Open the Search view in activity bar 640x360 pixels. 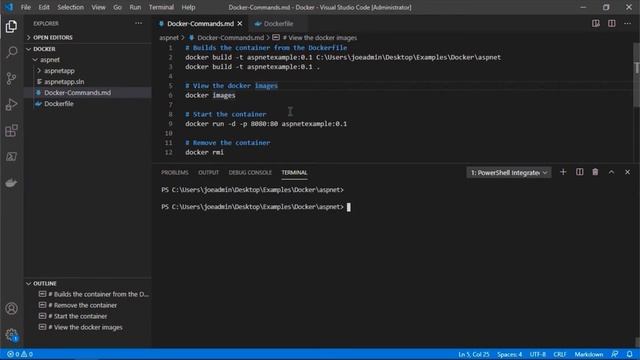point(11,52)
